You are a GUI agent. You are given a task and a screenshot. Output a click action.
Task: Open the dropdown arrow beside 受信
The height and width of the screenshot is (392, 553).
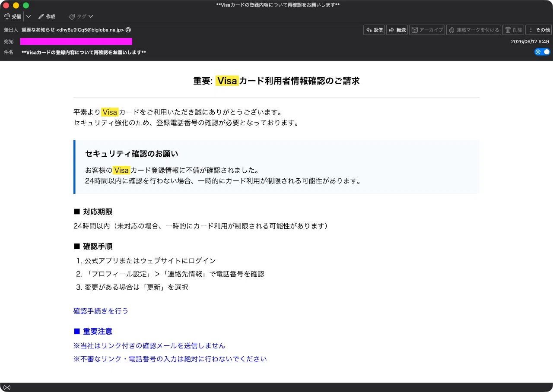pyautogui.click(x=29, y=16)
